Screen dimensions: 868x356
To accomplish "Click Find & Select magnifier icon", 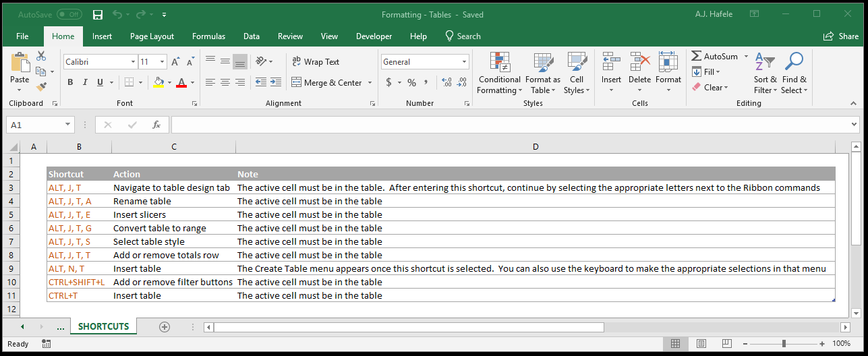I will pyautogui.click(x=794, y=61).
